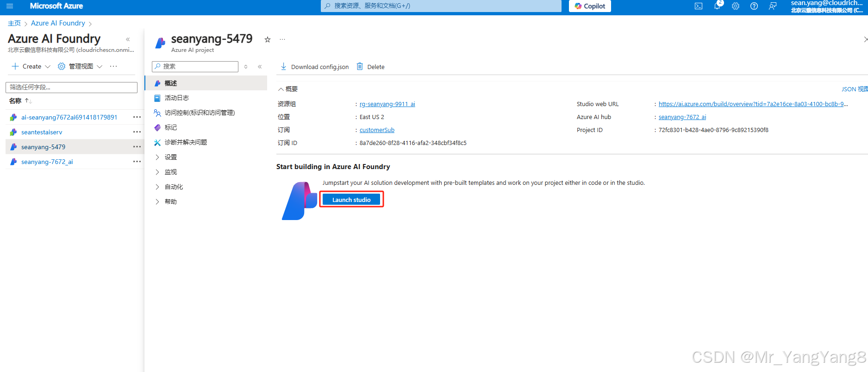
Task: Click the Delete button
Action: click(371, 67)
